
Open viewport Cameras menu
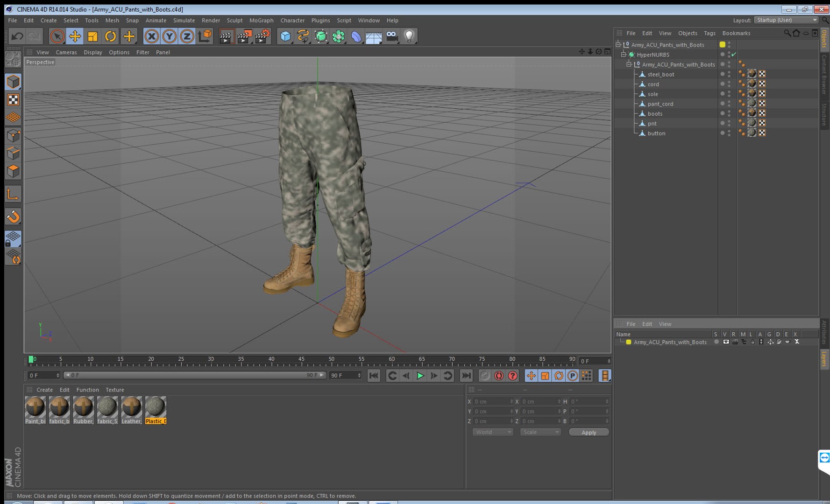pos(66,52)
